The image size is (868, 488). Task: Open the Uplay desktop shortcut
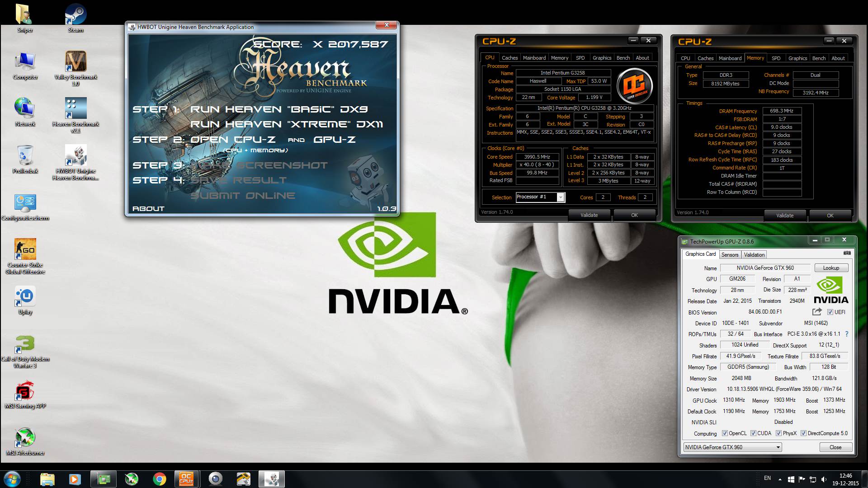(25, 300)
